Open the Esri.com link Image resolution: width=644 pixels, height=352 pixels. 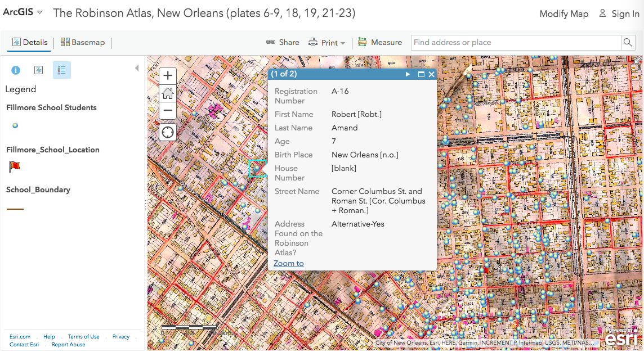coord(20,337)
